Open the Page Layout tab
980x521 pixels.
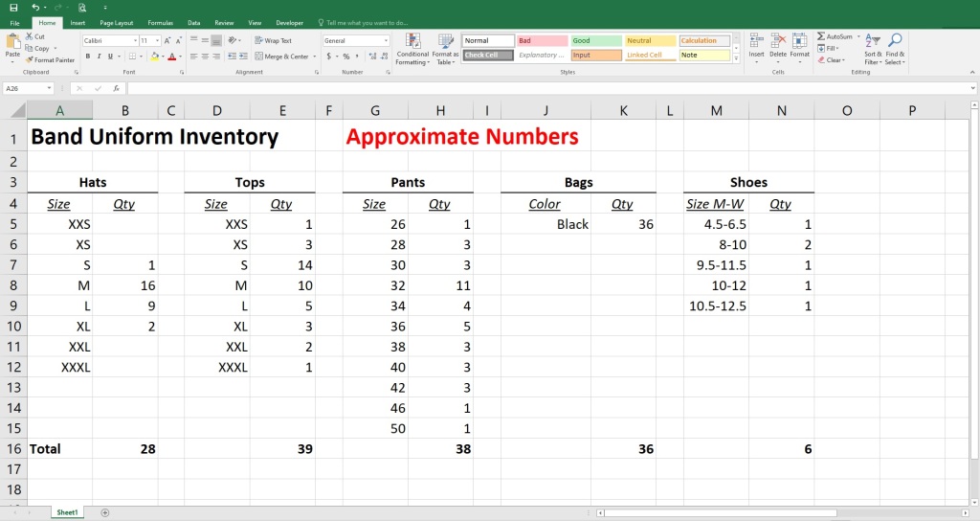click(x=117, y=22)
